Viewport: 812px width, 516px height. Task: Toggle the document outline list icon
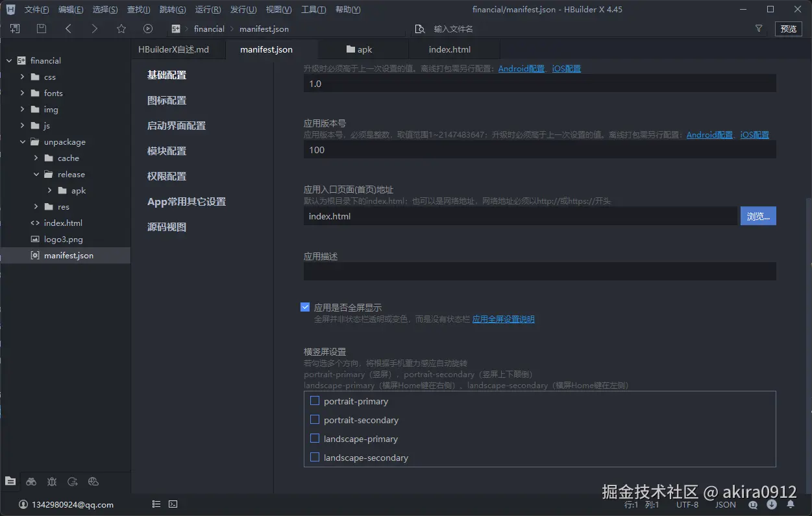[156, 504]
